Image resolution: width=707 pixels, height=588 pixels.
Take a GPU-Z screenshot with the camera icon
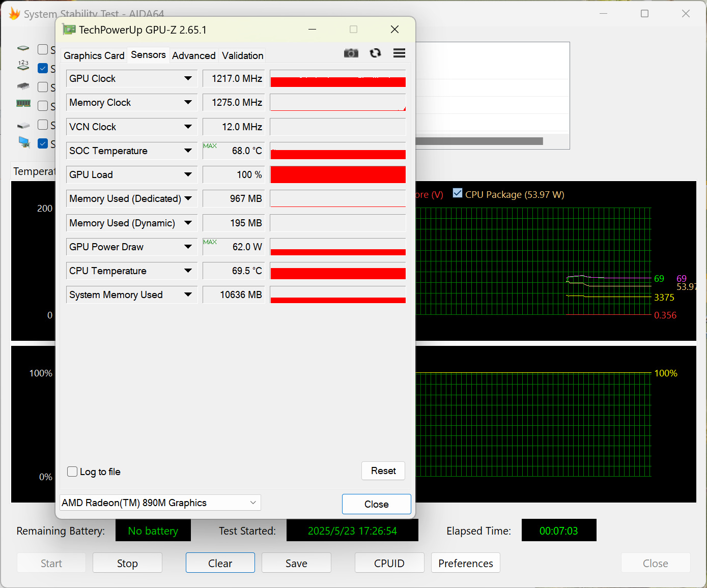(351, 53)
